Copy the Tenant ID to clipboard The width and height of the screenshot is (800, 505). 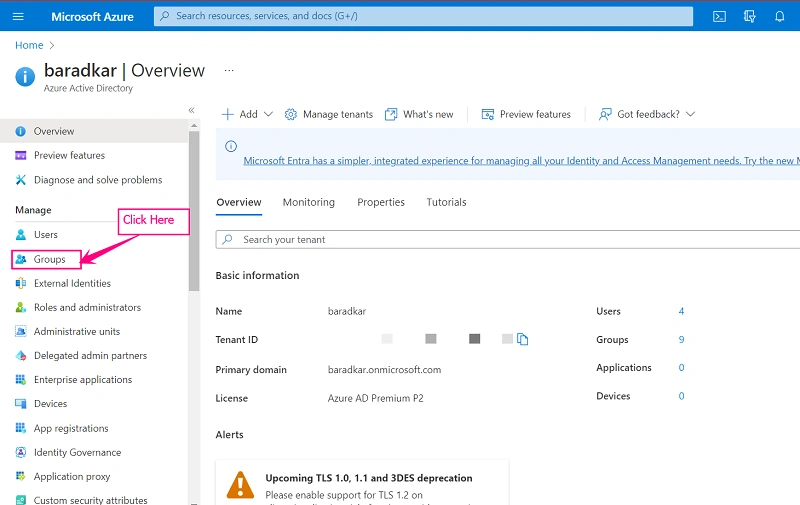[522, 339]
